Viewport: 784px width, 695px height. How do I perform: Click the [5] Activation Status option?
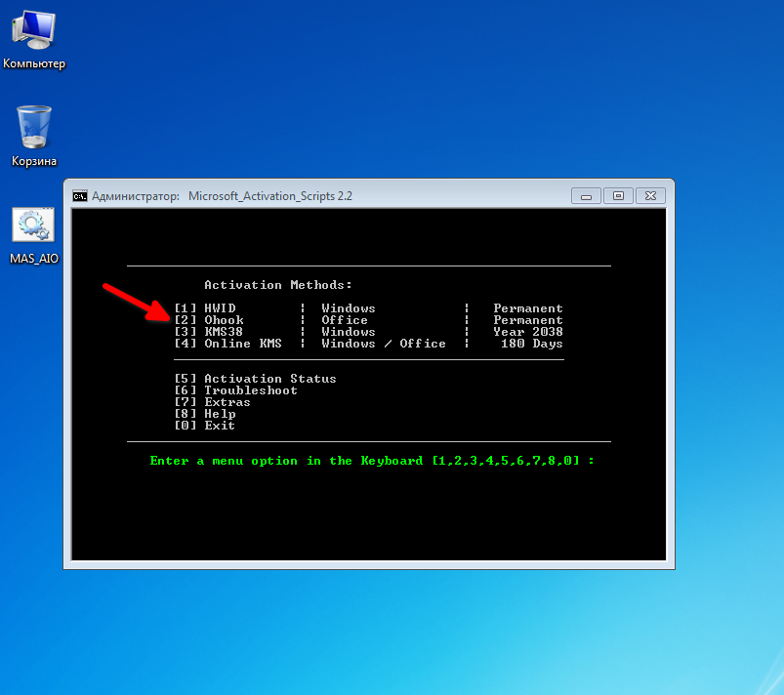click(255, 379)
